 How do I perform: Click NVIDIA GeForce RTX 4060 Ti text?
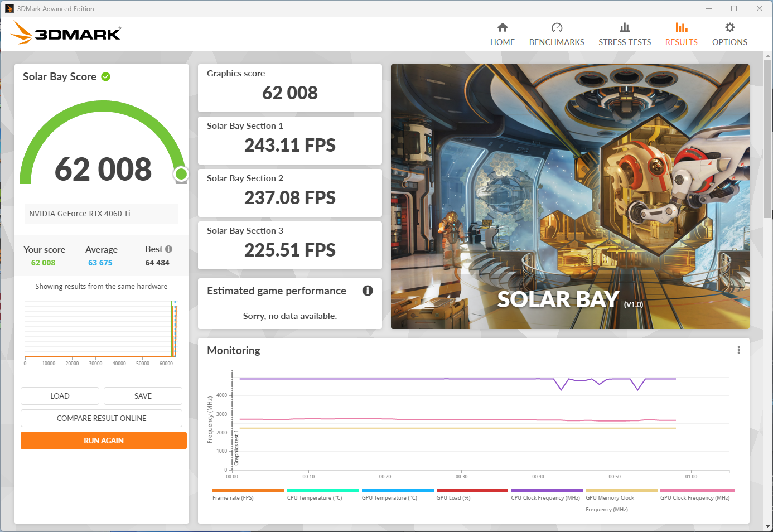tap(80, 214)
